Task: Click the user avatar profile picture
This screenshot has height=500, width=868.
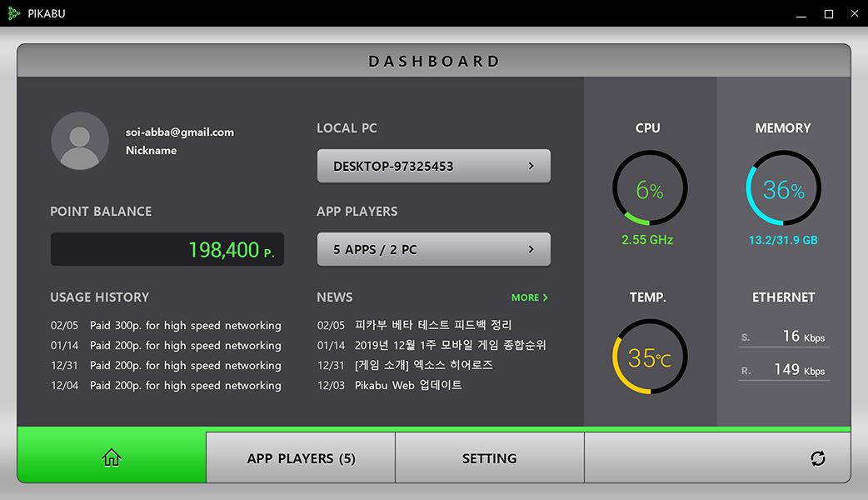Action: [80, 141]
